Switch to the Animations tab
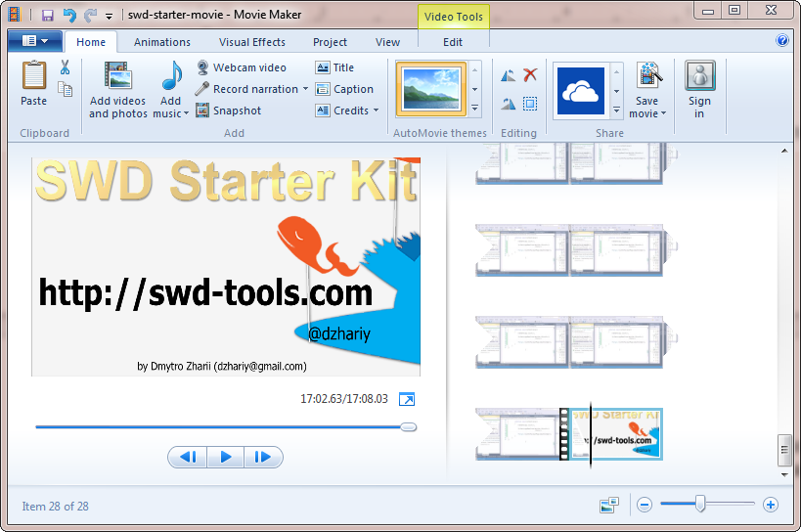Viewport: 801px width, 532px height. pyautogui.click(x=162, y=42)
